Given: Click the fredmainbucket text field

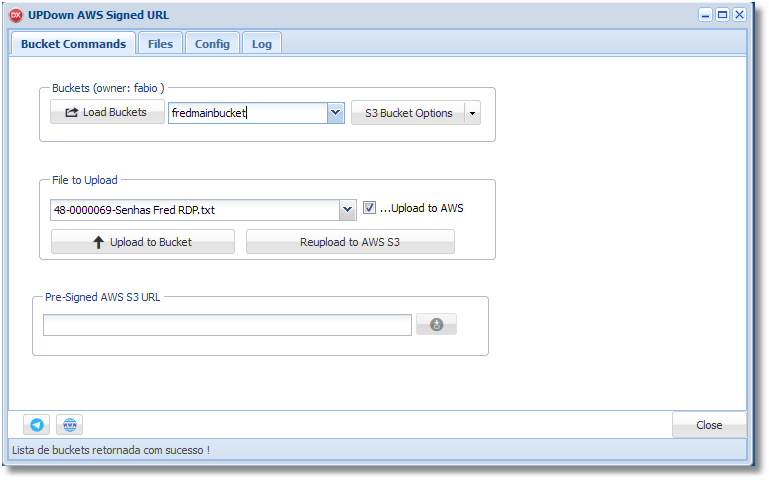Looking at the screenshot, I should [248, 113].
